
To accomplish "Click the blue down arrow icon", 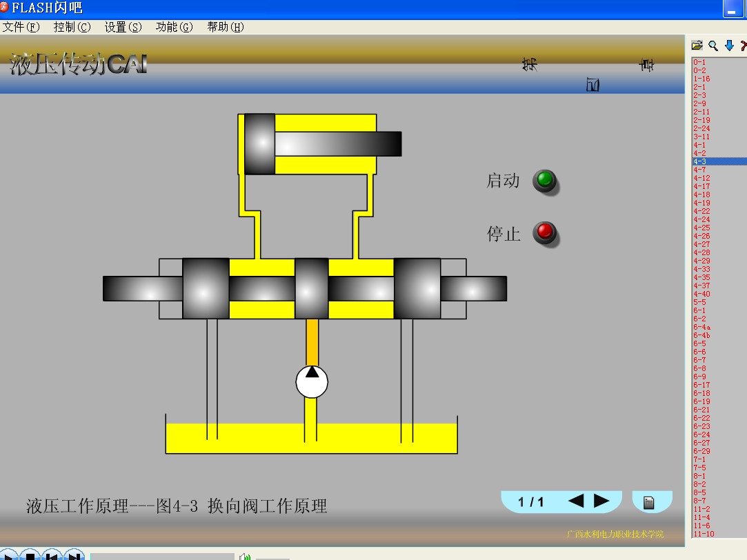I will point(729,46).
